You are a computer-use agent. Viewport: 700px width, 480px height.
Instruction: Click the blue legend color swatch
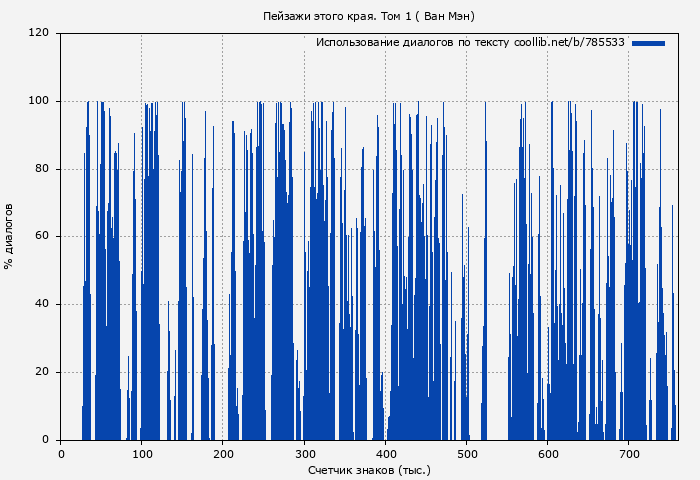pos(648,43)
